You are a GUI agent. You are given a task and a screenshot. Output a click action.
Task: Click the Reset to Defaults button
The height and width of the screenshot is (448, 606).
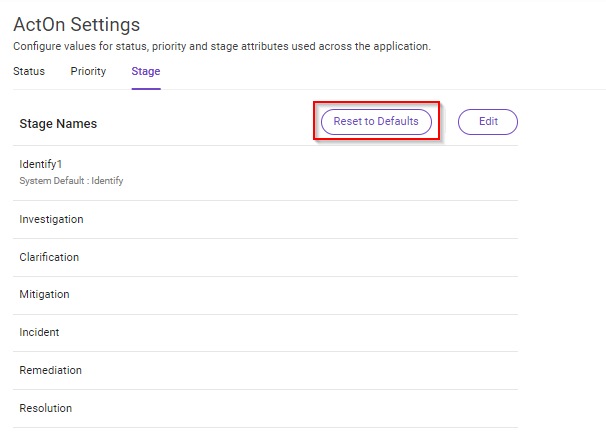point(376,121)
